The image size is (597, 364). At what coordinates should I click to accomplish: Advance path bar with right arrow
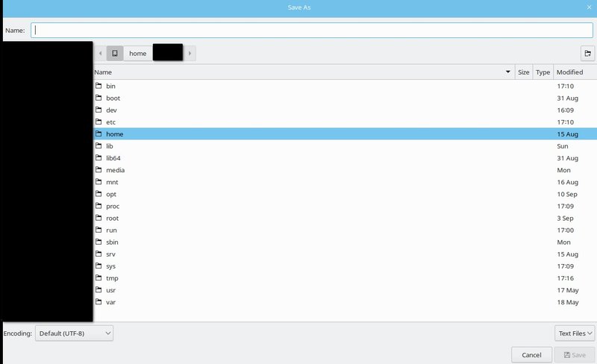(x=190, y=53)
